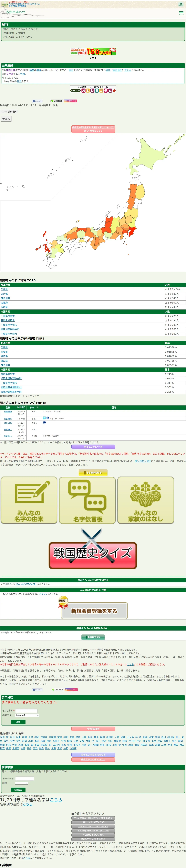Open the 富山県 ratio table link
This screenshot has width=186, height=868.
click(x=4, y=361)
